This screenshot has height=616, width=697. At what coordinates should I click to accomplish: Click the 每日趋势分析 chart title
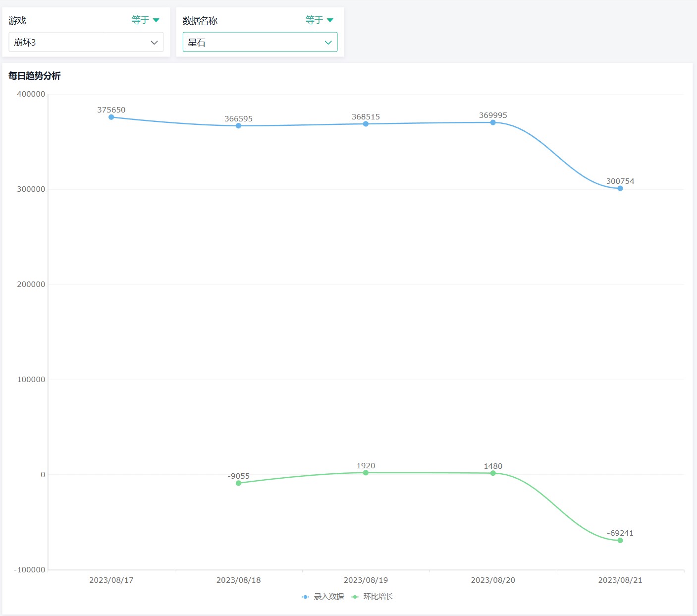35,76
